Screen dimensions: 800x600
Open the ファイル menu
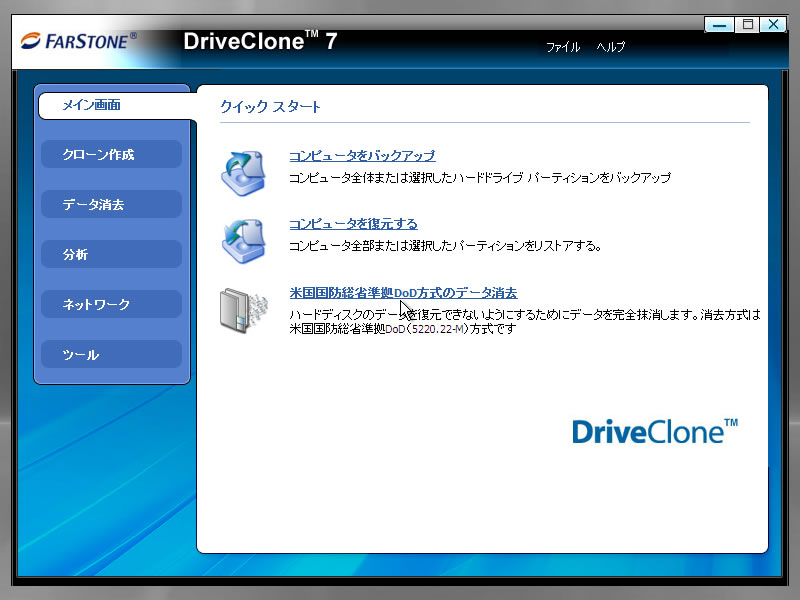click(x=563, y=47)
